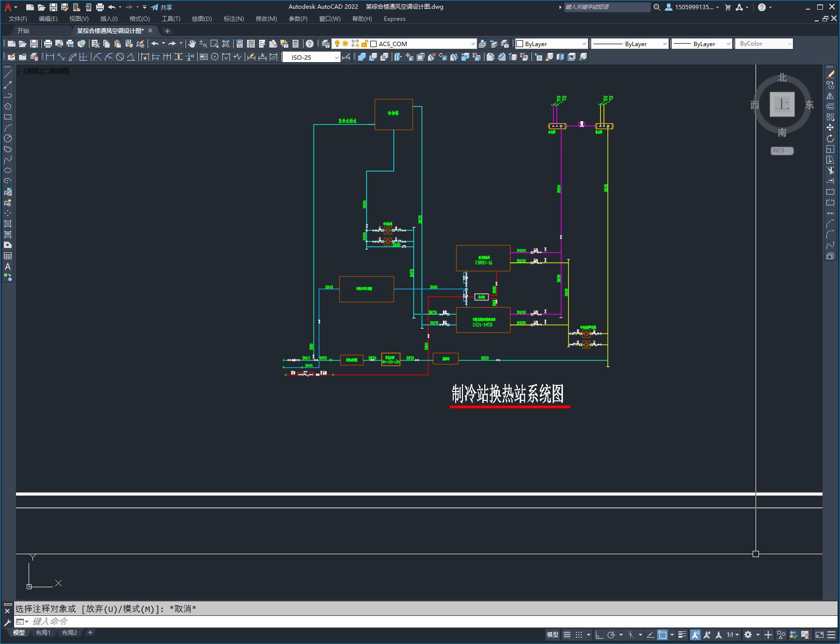840x644 pixels.
Task: Toggle annotation visibility in status bar
Action: coord(695,635)
